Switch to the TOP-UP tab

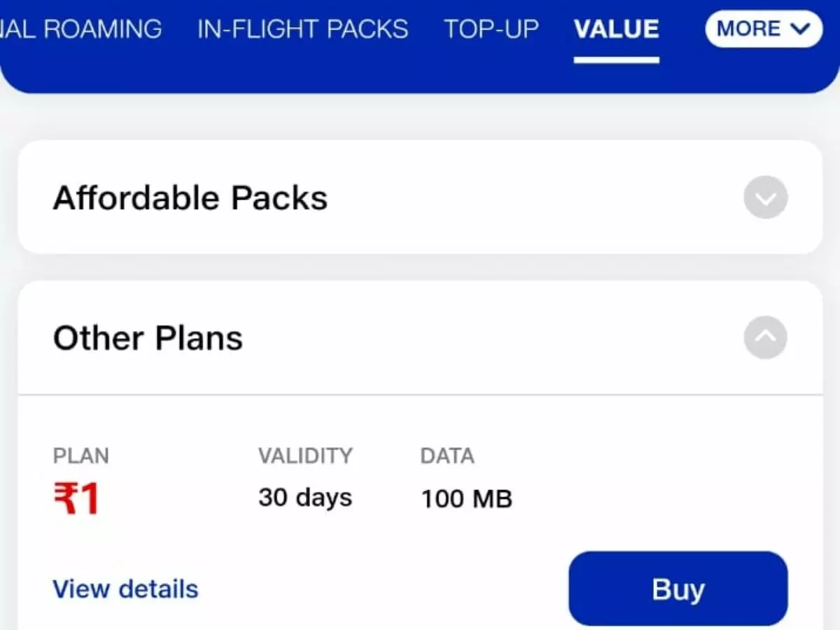click(x=491, y=29)
